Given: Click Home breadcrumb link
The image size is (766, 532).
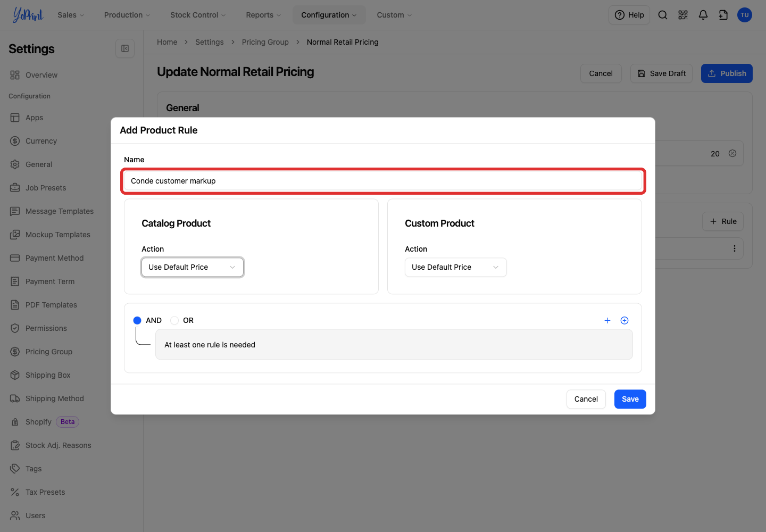Looking at the screenshot, I should [x=167, y=42].
